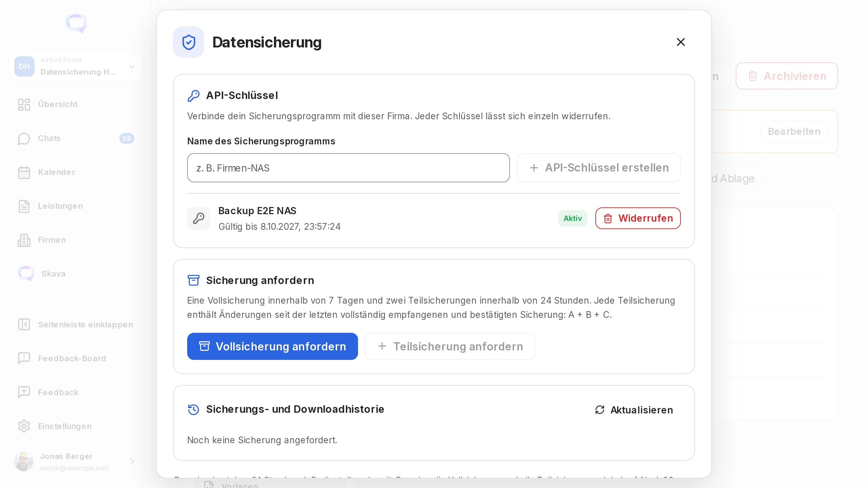Click the archive icon in Vollsicherung anfordern button

tap(204, 346)
